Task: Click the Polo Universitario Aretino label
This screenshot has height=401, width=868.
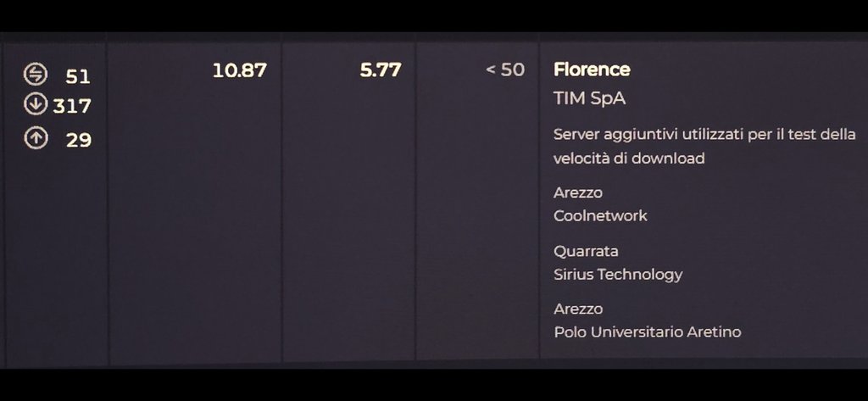Action: click(x=647, y=331)
